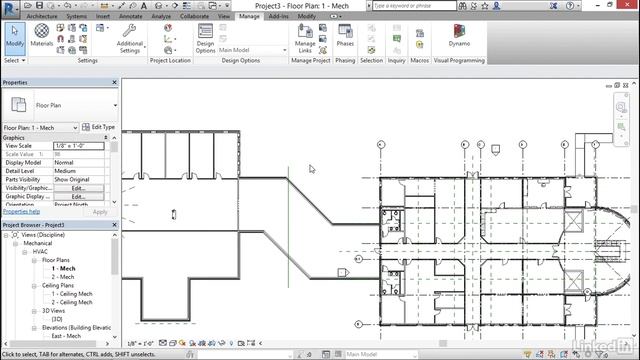Collapse the Views (Discipline) tree node
Image resolution: width=640 pixels, height=360 pixels.
6,235
